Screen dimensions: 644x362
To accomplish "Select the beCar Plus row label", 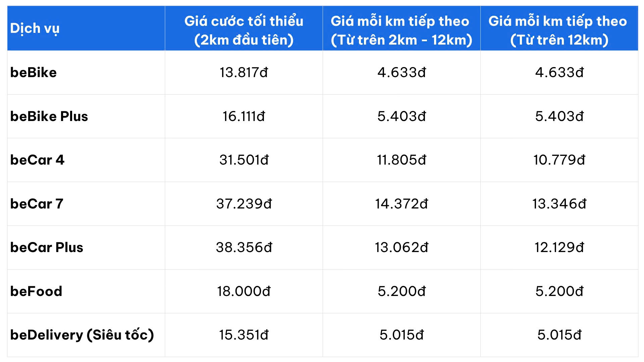I will click(x=47, y=247).
